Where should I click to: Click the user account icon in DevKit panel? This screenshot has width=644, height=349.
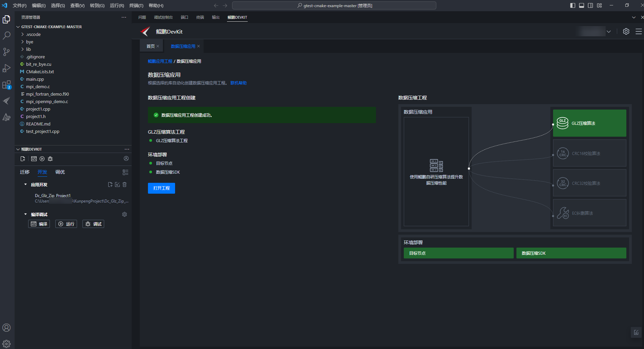tap(126, 158)
